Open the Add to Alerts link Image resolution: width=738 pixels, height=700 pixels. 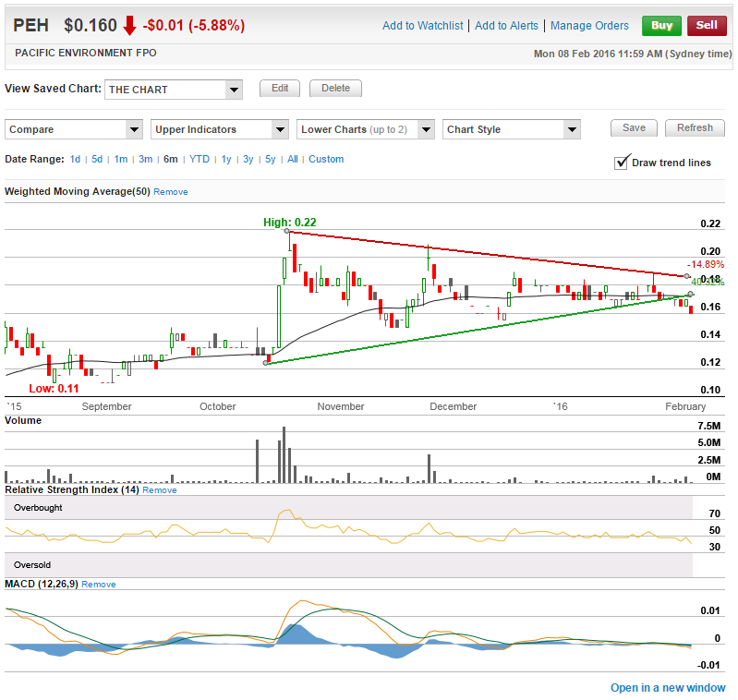pos(506,26)
